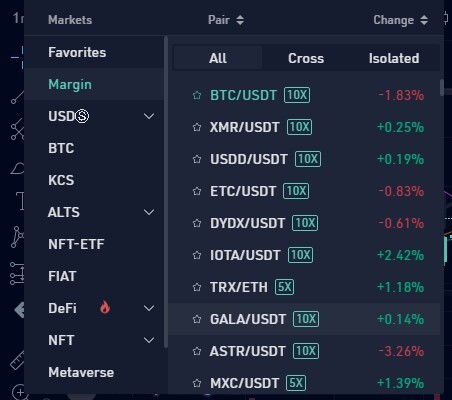The image size is (452, 400).
Task: Sort by Pair using sort arrows
Action: point(240,20)
